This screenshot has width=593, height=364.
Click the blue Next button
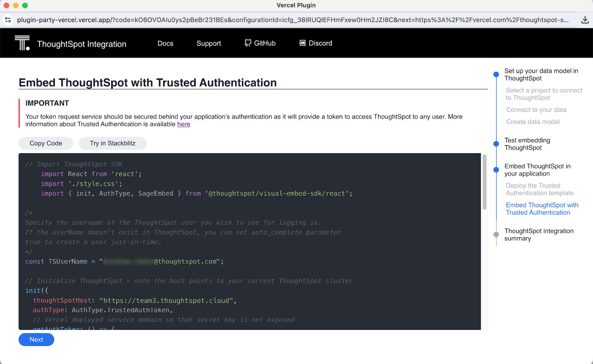(36, 340)
